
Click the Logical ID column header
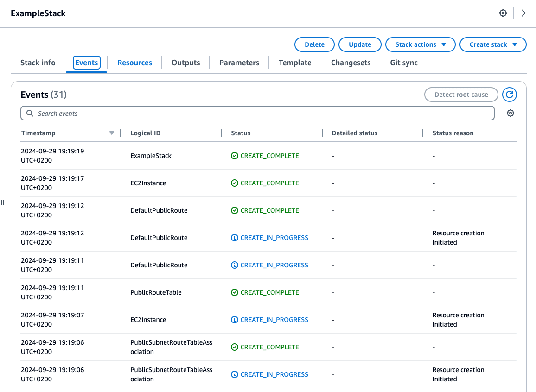146,133
